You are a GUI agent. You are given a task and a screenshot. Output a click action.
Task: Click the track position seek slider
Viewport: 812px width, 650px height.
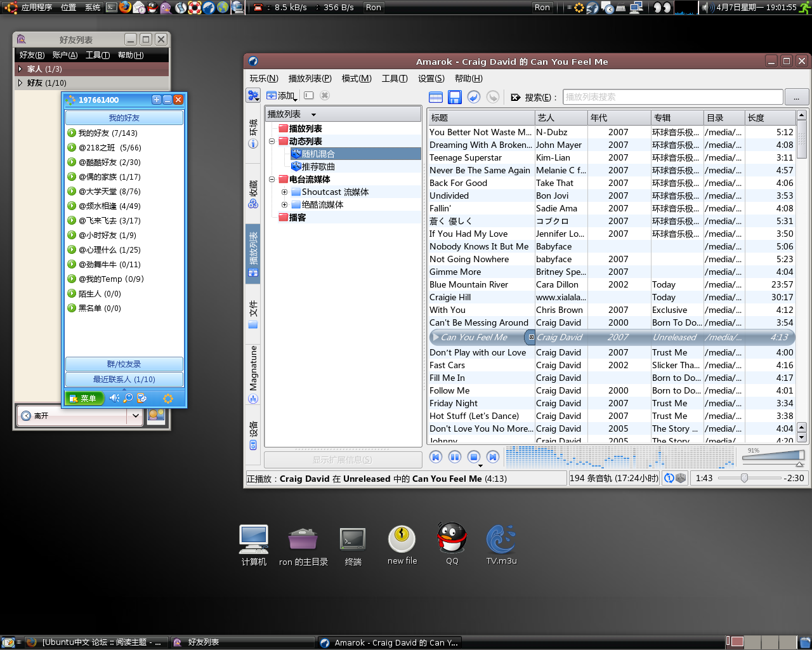pyautogui.click(x=749, y=478)
